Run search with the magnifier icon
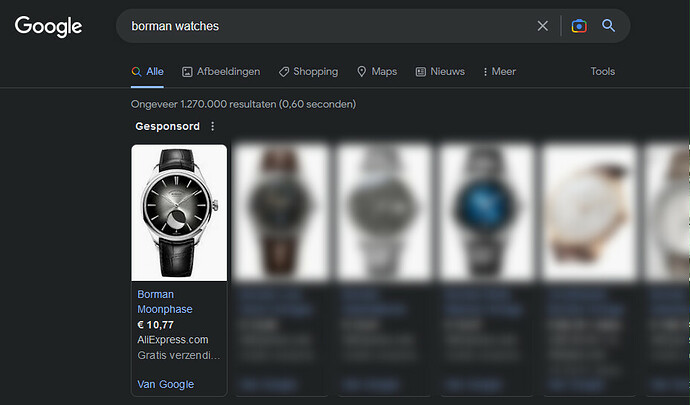The height and width of the screenshot is (405, 690). (x=609, y=26)
